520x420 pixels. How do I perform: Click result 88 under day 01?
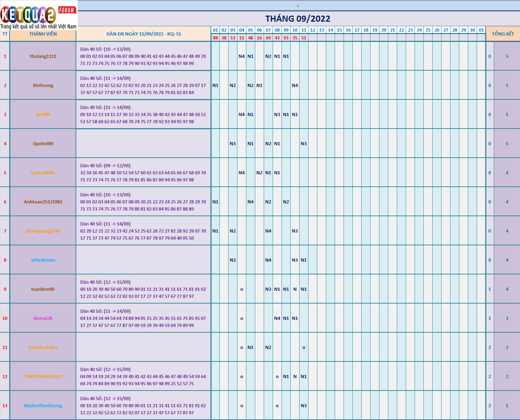point(215,38)
